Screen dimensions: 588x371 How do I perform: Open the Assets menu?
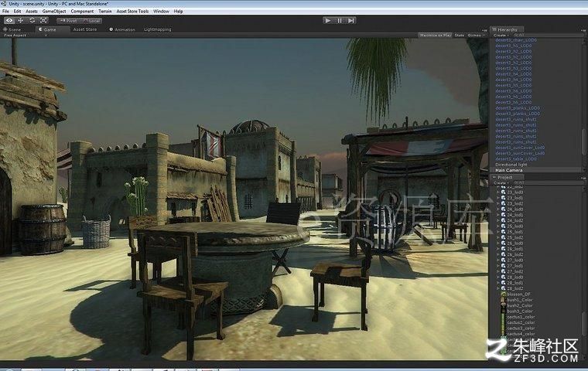coord(32,12)
